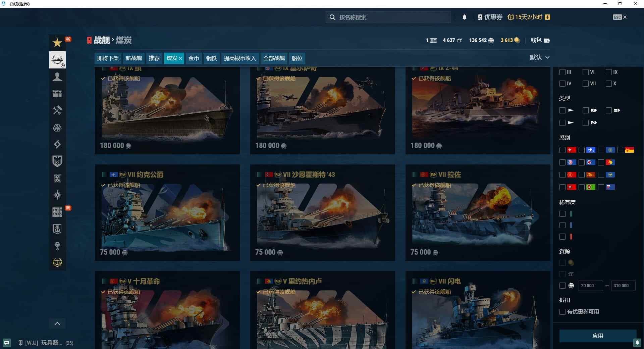Check the 有优惠券可用 discount filter
The width and height of the screenshot is (644, 349).
point(562,312)
